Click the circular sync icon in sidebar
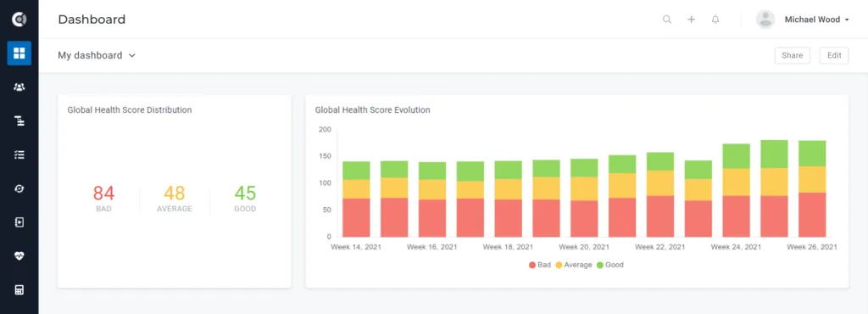This screenshot has width=868, height=314. tap(19, 188)
